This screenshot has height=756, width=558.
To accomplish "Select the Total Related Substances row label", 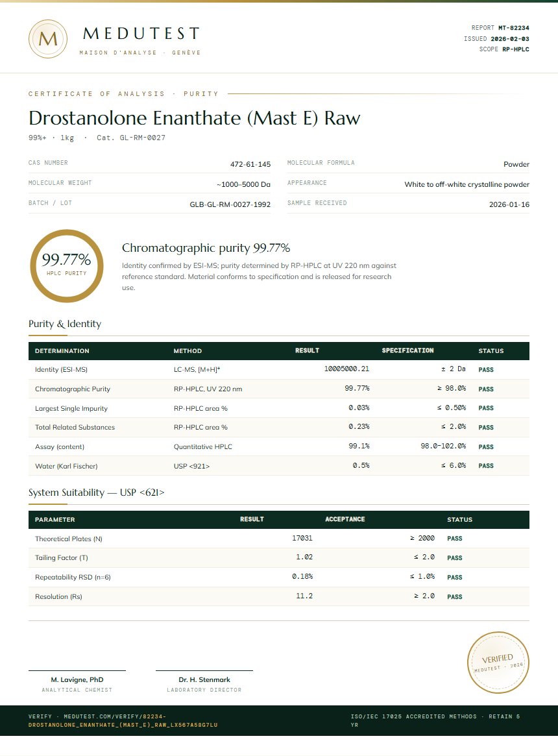I will [75, 427].
